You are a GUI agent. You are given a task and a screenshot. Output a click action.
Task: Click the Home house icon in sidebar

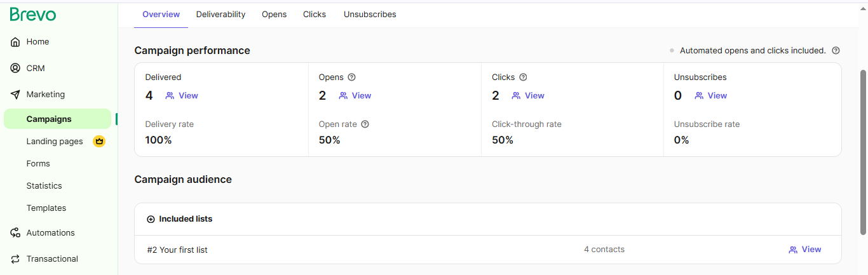15,42
